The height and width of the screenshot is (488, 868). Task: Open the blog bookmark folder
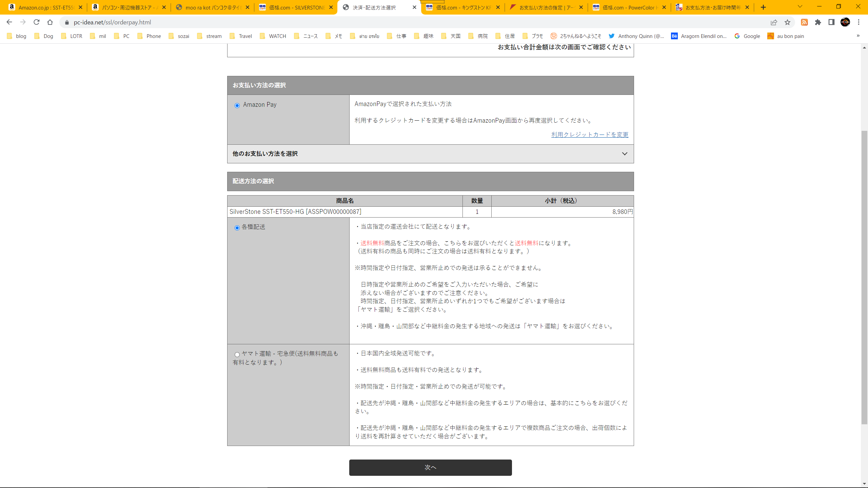[17, 36]
